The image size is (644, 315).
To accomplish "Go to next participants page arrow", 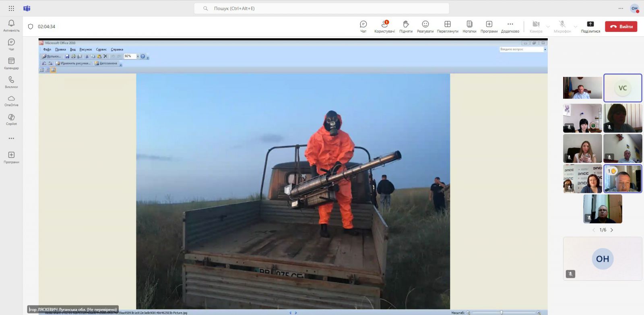I will [x=612, y=230].
